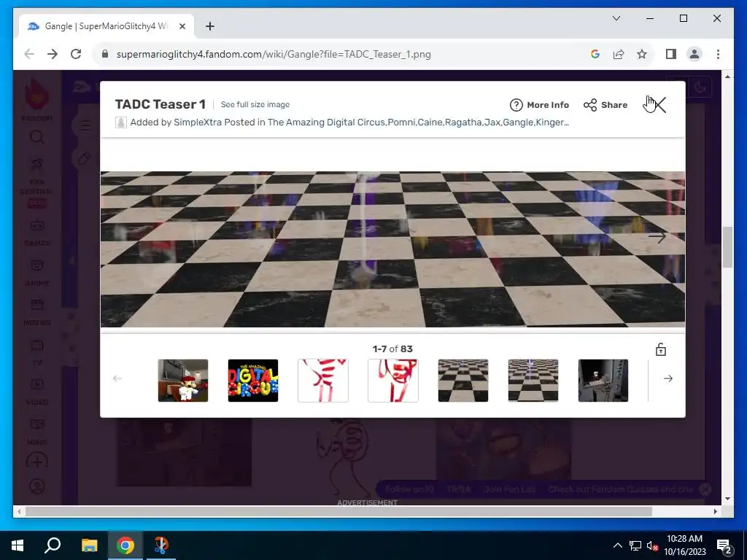
Task: Start a wiki with plus icon
Action: (x=36, y=461)
